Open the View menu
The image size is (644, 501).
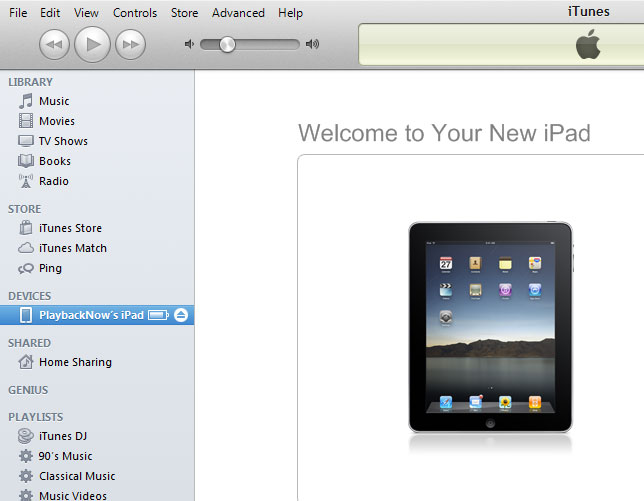pos(86,13)
